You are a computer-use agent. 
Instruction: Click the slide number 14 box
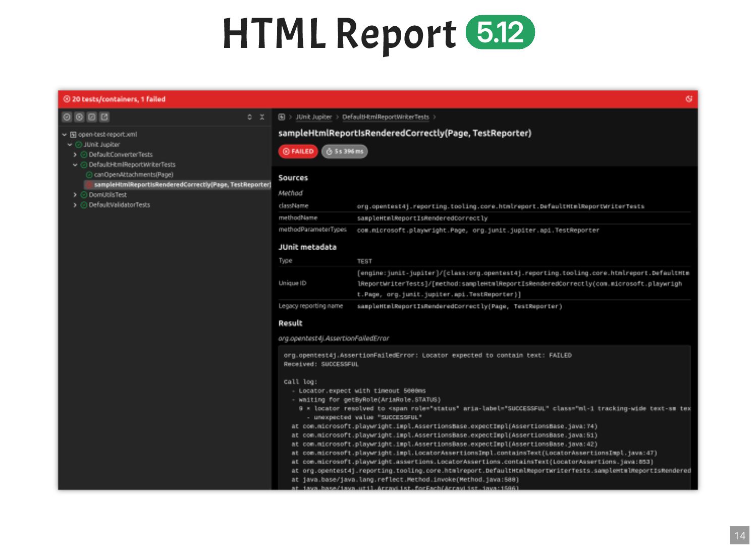pyautogui.click(x=740, y=535)
